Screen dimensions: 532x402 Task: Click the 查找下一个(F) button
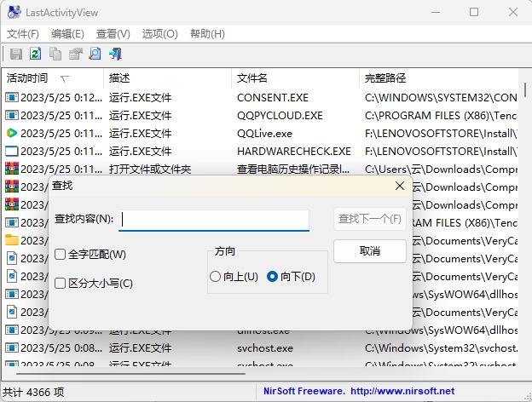pyautogui.click(x=370, y=219)
